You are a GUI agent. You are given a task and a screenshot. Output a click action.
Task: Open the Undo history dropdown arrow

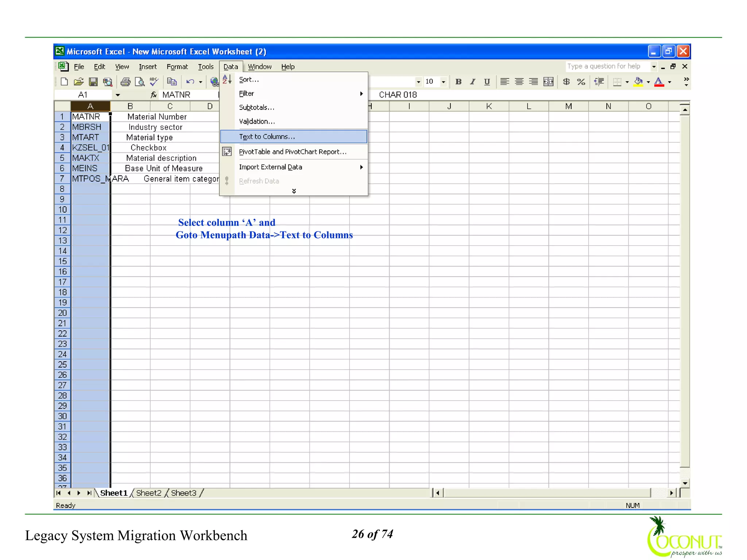pyautogui.click(x=201, y=82)
